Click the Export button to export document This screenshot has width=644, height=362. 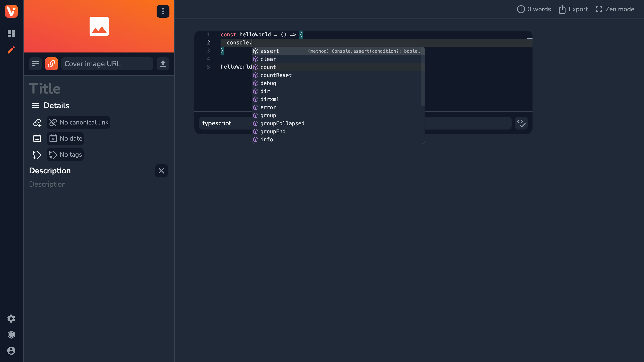point(574,9)
